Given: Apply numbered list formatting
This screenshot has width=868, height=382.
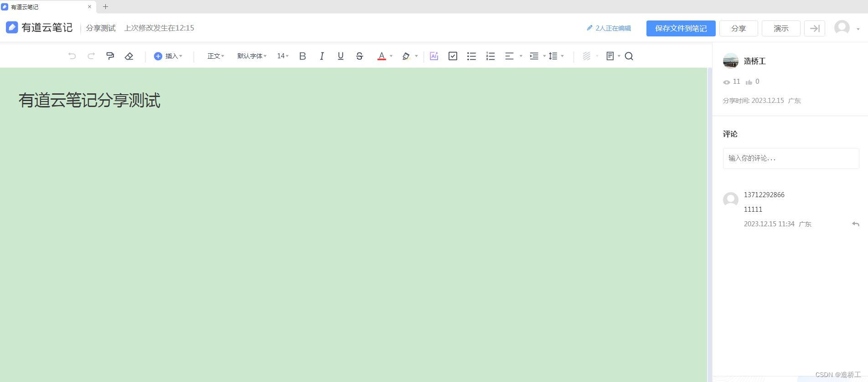Looking at the screenshot, I should pyautogui.click(x=491, y=56).
